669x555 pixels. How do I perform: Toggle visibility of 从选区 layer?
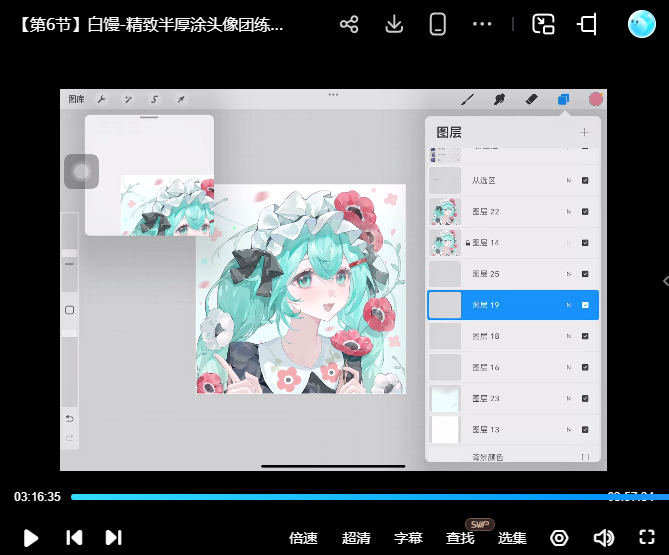point(585,180)
